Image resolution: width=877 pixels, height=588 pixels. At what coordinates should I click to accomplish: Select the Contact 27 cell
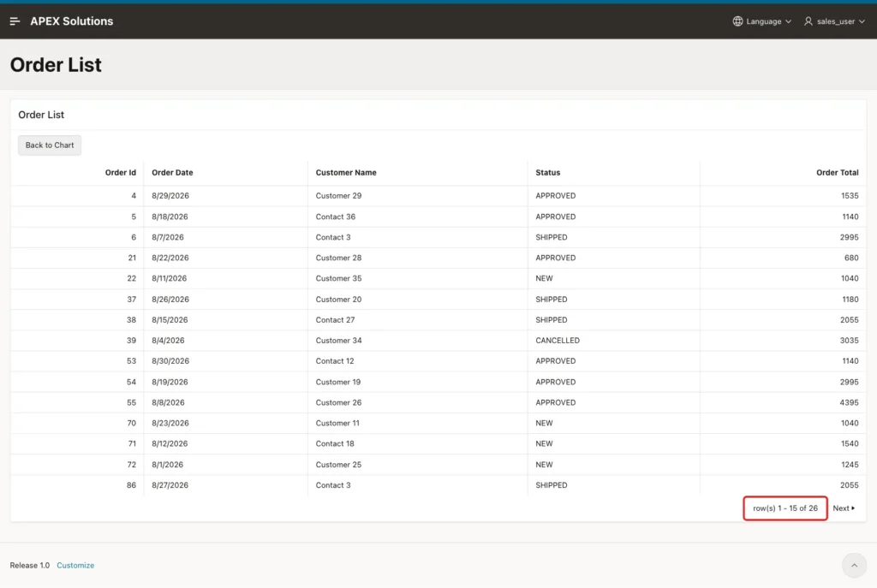[335, 320]
